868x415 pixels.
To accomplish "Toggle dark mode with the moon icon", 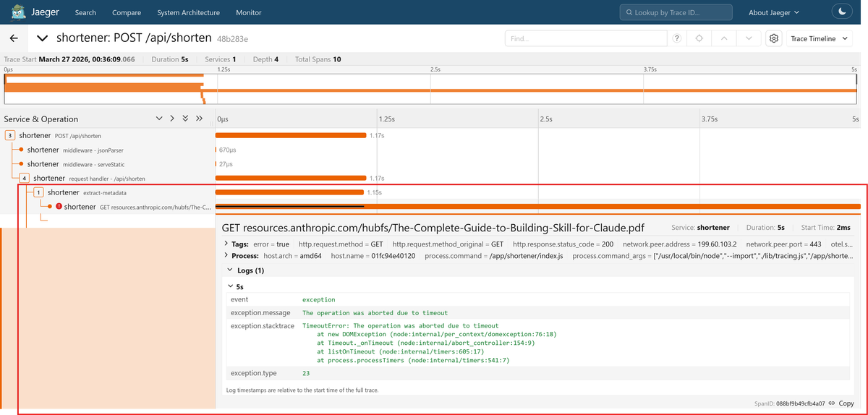I will [x=842, y=12].
